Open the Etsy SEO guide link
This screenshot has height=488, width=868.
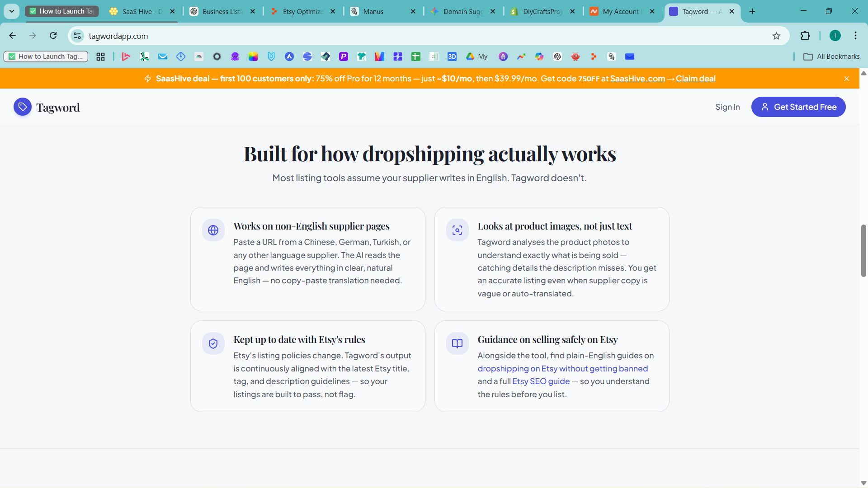tap(541, 381)
